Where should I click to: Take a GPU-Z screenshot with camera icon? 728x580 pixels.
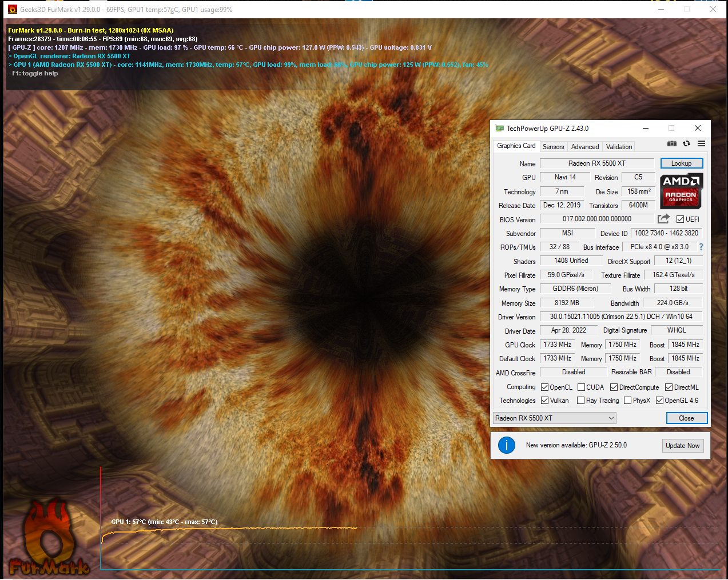672,143
